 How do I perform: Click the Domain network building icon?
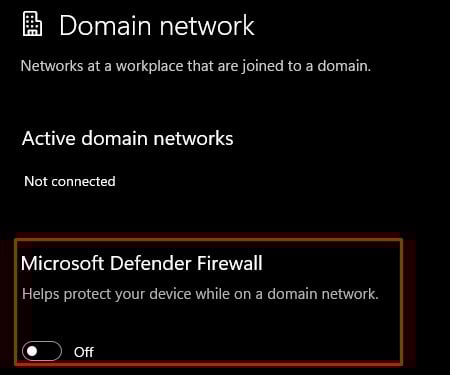point(32,24)
